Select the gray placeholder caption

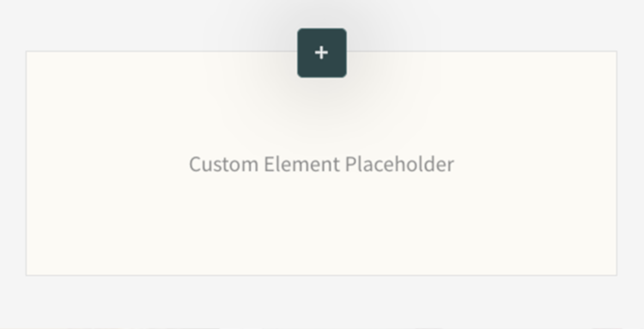click(x=322, y=164)
